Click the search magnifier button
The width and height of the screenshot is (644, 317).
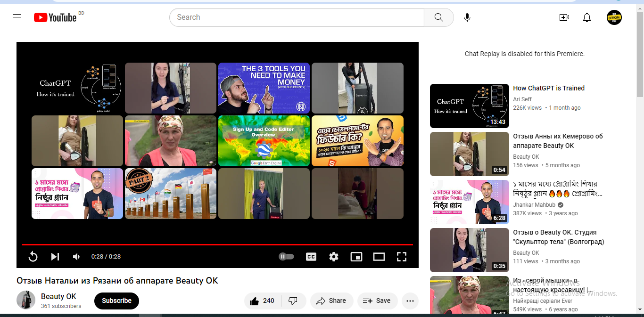click(438, 17)
